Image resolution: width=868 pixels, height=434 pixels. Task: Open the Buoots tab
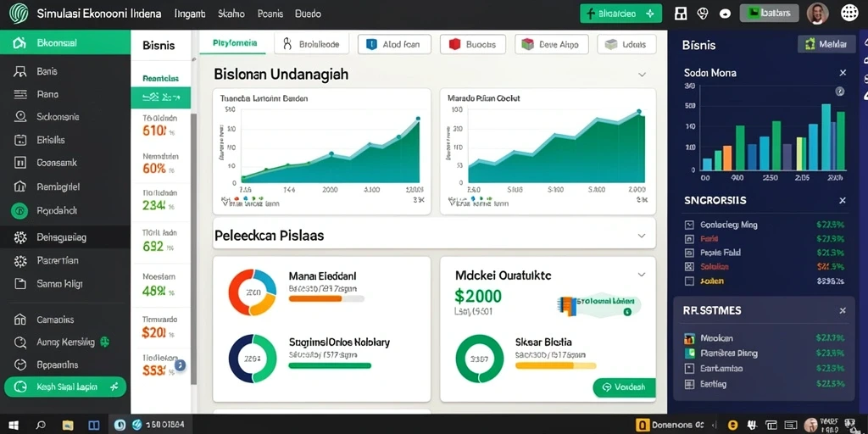pyautogui.click(x=473, y=44)
